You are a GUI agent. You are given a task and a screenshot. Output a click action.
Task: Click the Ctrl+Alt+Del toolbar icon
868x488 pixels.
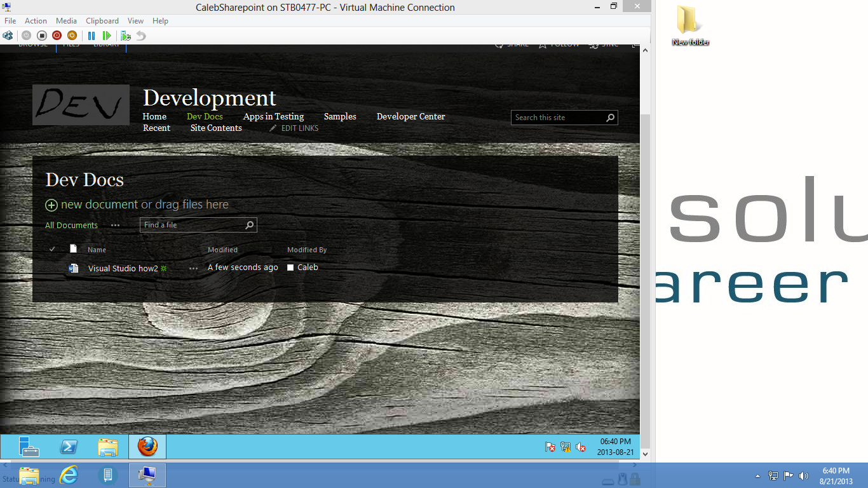8,36
